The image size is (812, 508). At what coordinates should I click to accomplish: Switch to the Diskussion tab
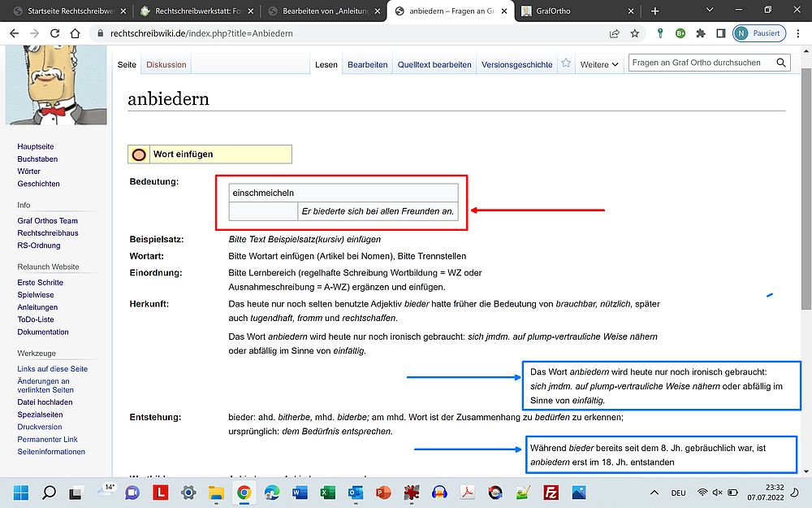[x=166, y=64]
